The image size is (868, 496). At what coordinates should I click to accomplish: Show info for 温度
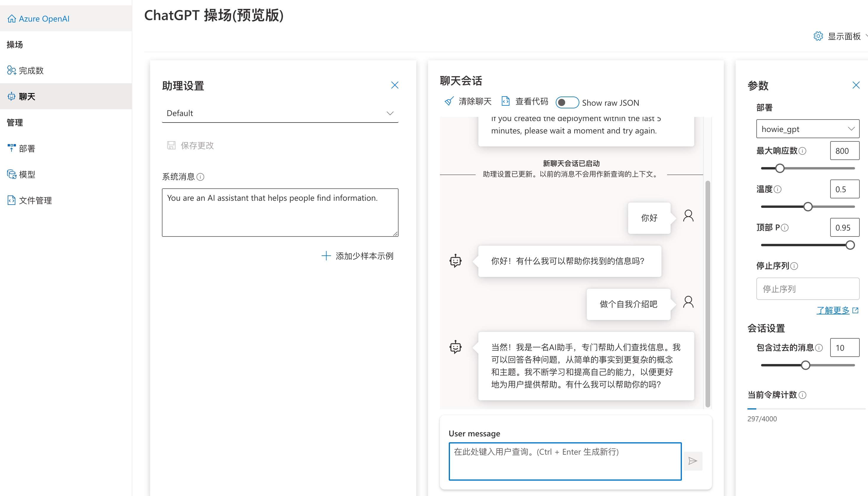coord(778,190)
